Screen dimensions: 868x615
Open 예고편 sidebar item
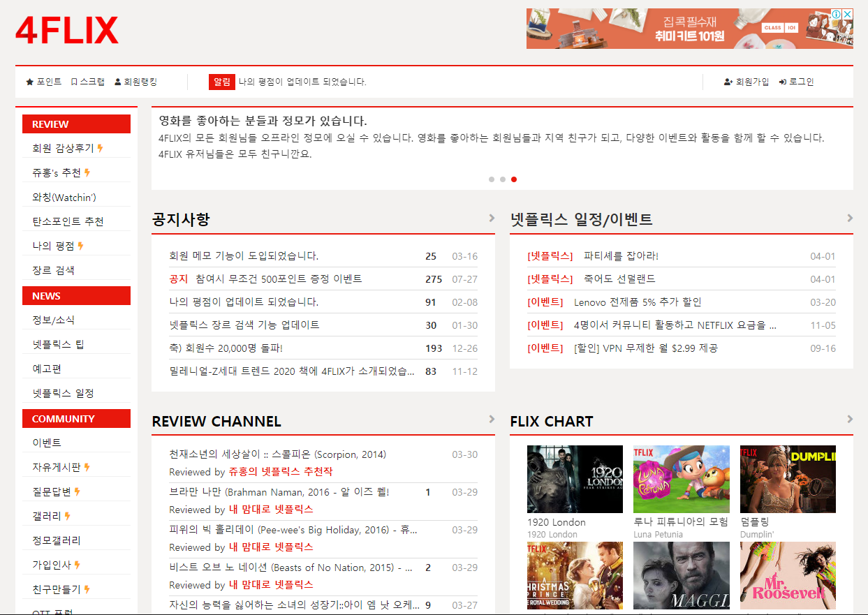coord(47,369)
